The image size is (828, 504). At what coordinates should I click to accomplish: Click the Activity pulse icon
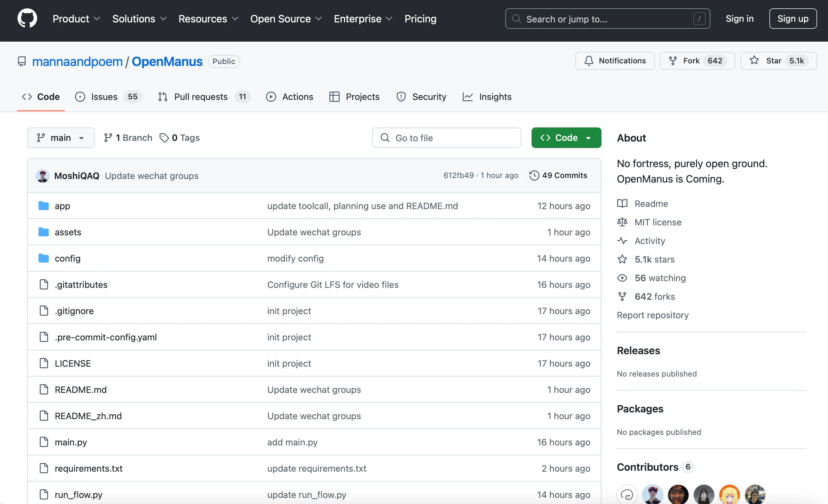[x=622, y=241]
